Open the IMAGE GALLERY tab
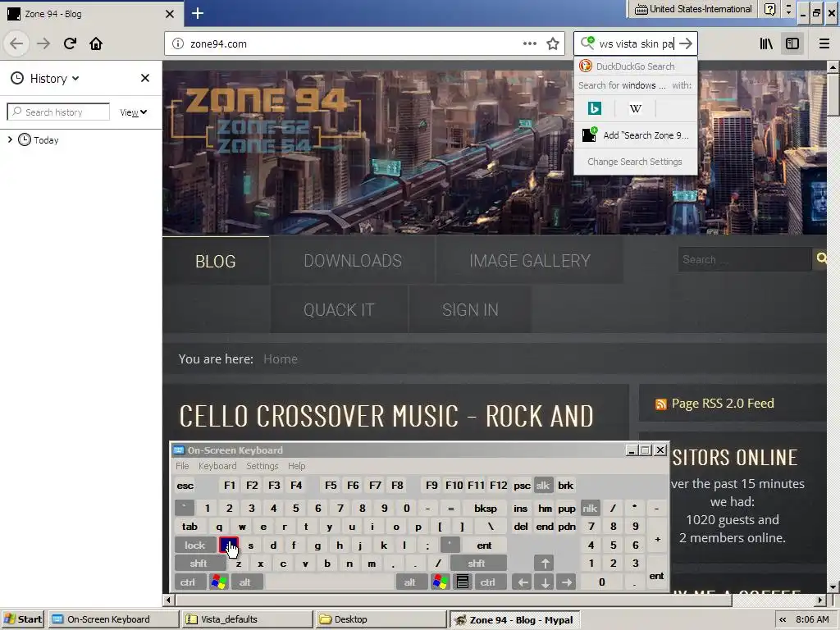Screen dimensions: 840x630 pyautogui.click(x=529, y=261)
